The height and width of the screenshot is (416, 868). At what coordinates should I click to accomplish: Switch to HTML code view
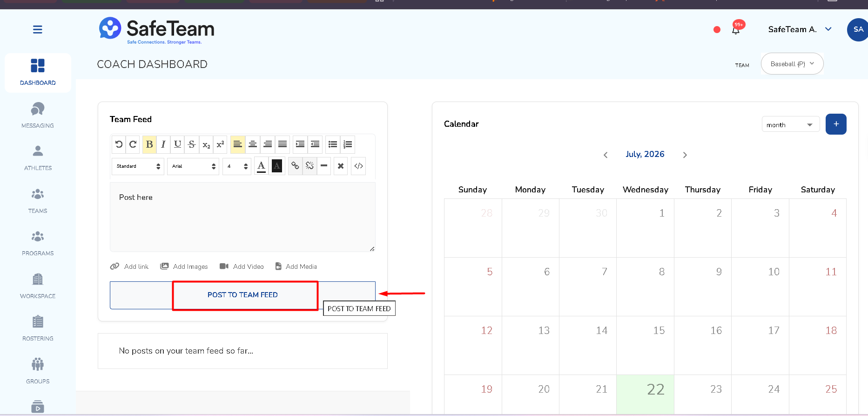[358, 166]
